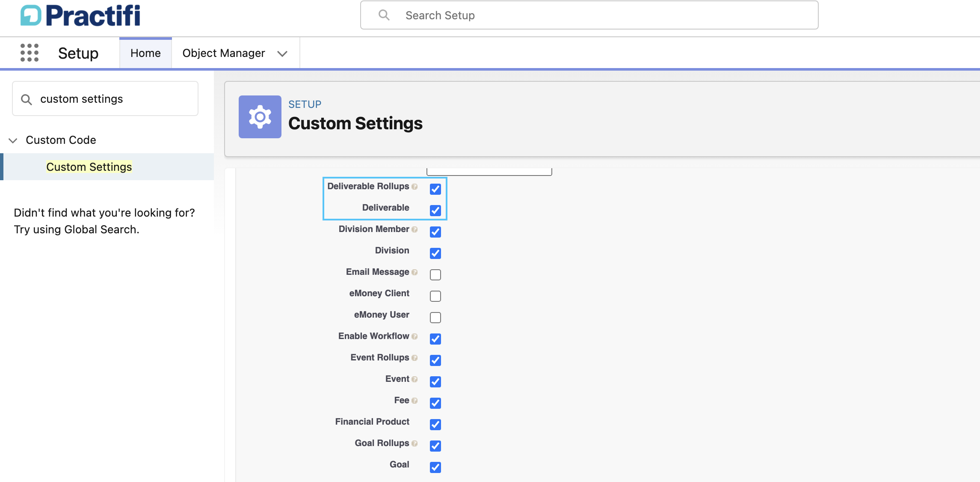
Task: Click help icon next to Deliverable Rollups
Action: pyautogui.click(x=415, y=187)
